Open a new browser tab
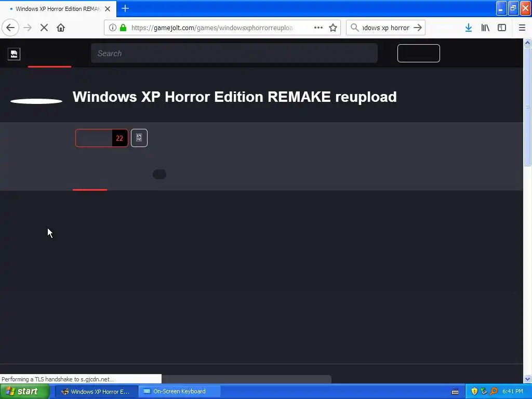The width and height of the screenshot is (532, 399). point(125,8)
